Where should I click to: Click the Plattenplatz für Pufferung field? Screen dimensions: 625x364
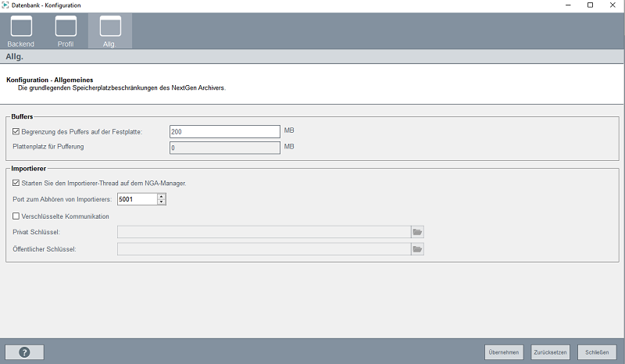[x=223, y=147]
